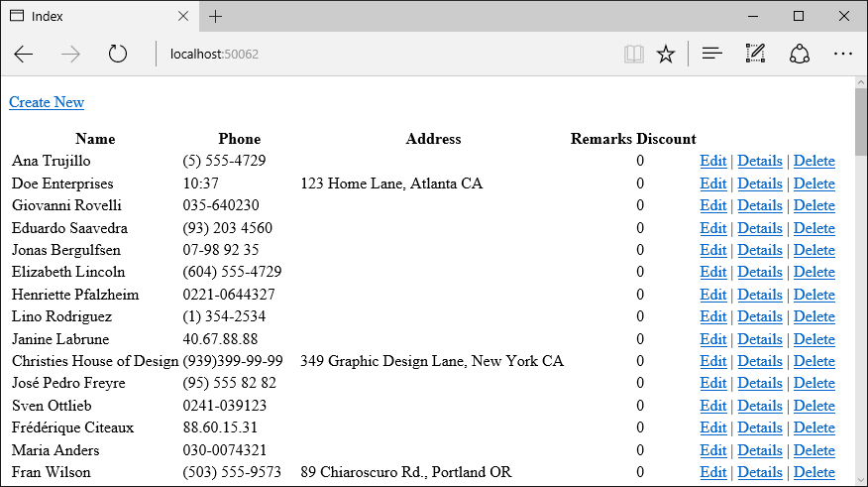The image size is (868, 487).
Task: Open a new tab with plus button
Action: click(215, 17)
